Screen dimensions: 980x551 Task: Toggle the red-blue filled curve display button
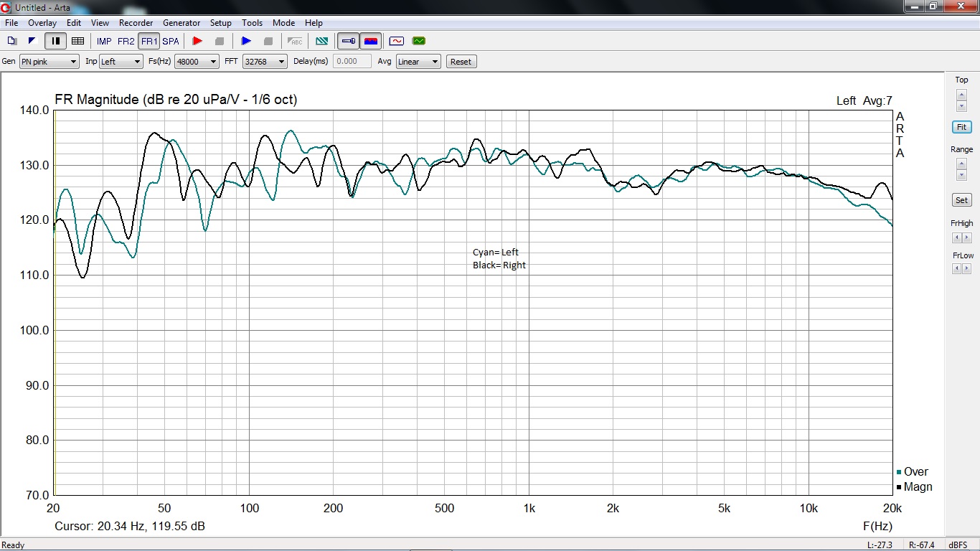[x=371, y=42]
